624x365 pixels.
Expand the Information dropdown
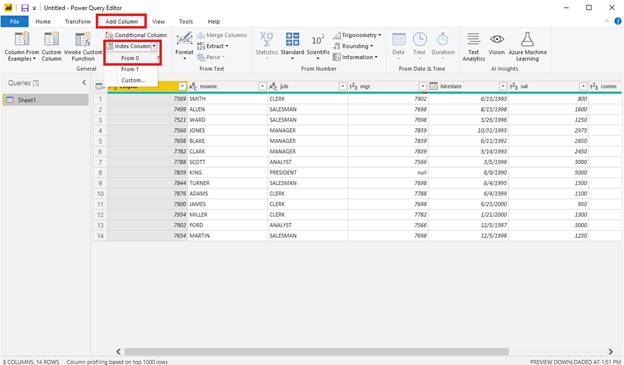click(x=376, y=57)
